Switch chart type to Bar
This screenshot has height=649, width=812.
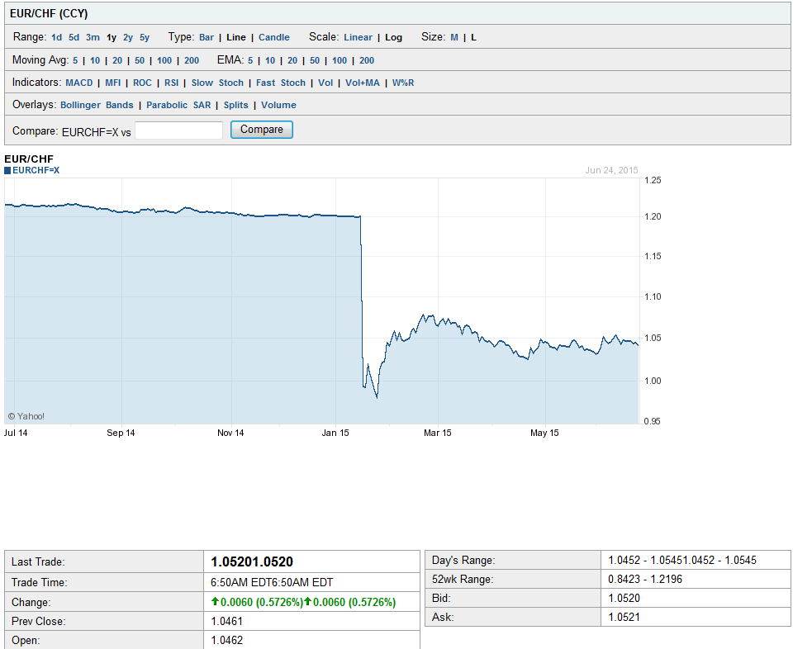pos(206,37)
